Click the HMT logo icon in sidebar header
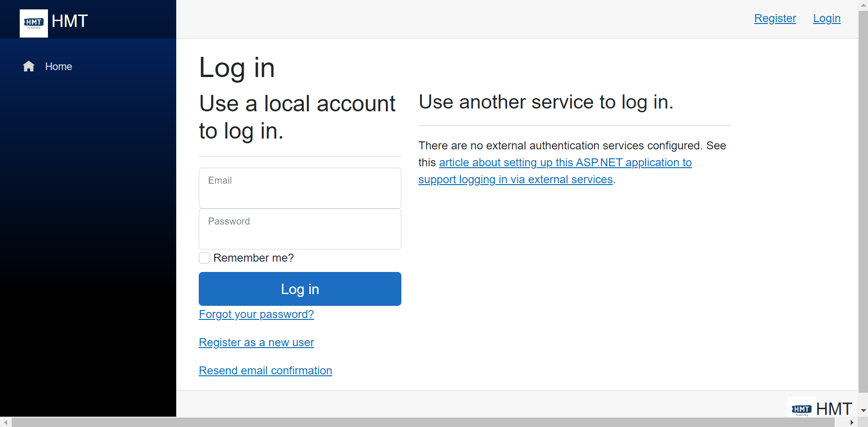The image size is (868, 427). pos(34,23)
